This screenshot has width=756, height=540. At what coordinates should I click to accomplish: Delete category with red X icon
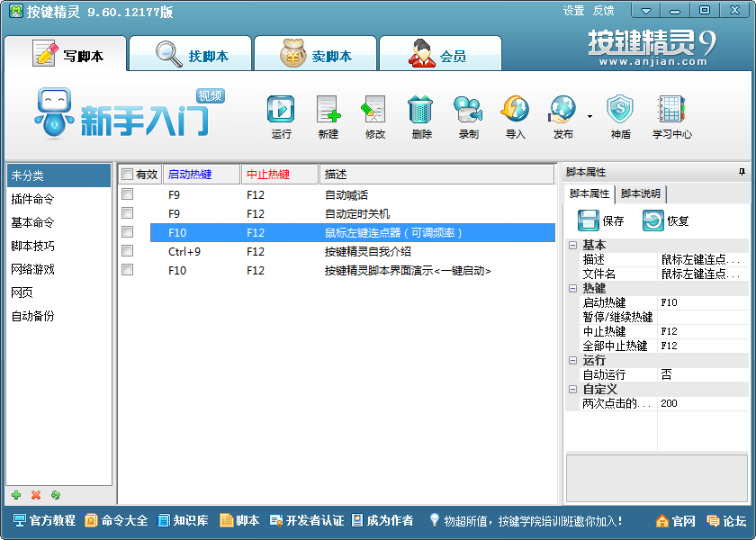click(x=36, y=495)
